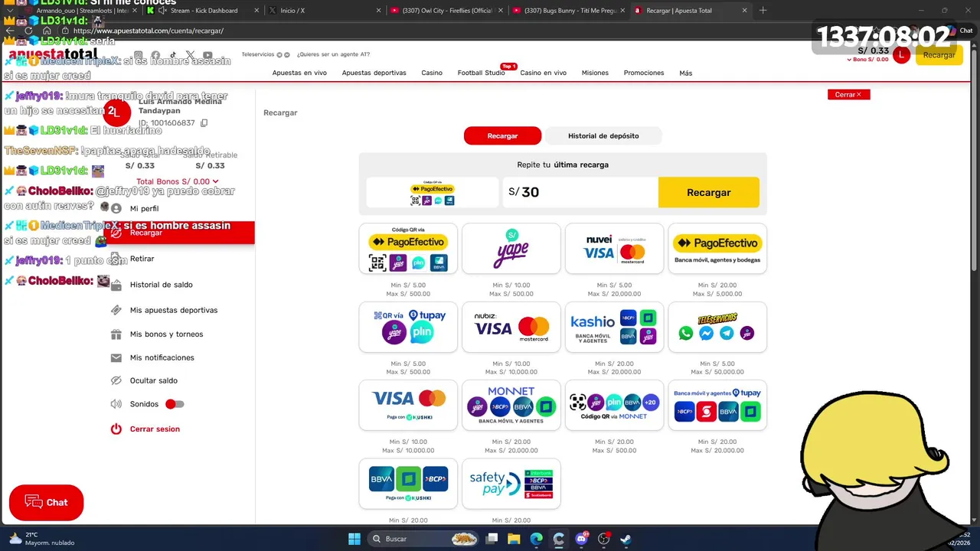Open Task View in taskbar

pyautogui.click(x=492, y=539)
